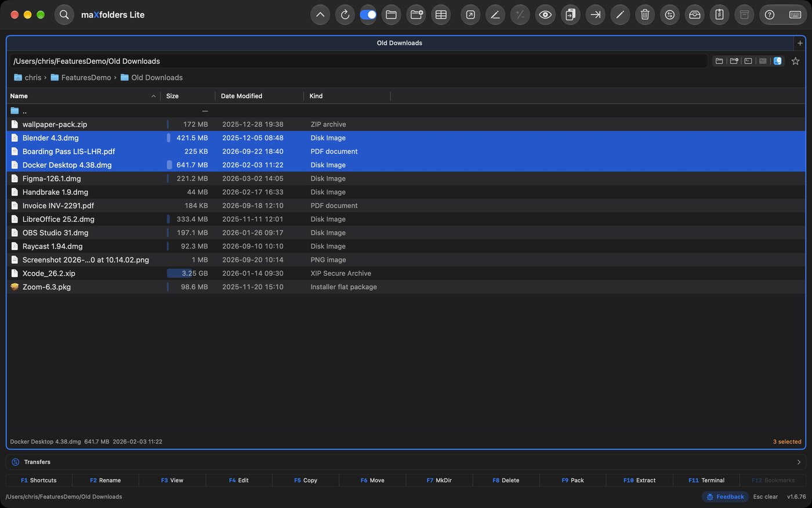
Task: Click Old Downloads breadcrumb segment
Action: coord(151,77)
